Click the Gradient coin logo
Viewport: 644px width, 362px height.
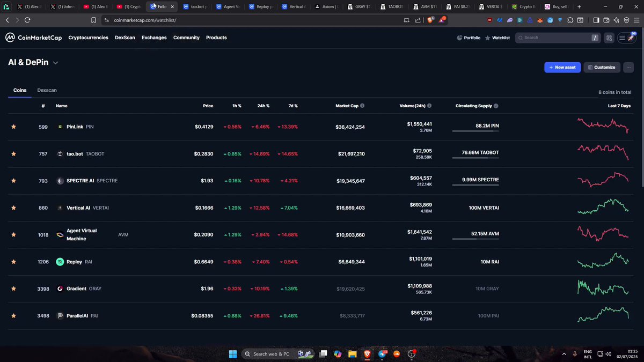[60, 289]
